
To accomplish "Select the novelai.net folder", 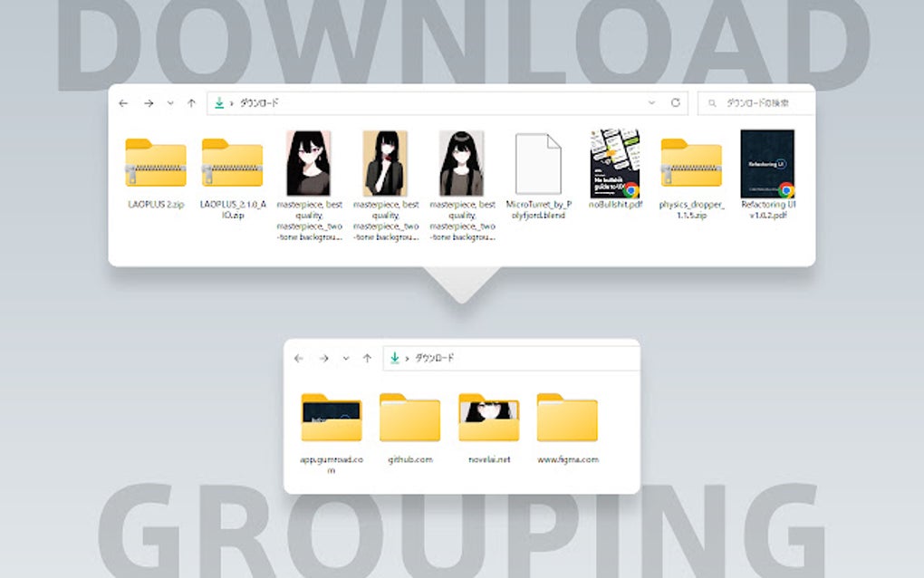I will pyautogui.click(x=488, y=418).
